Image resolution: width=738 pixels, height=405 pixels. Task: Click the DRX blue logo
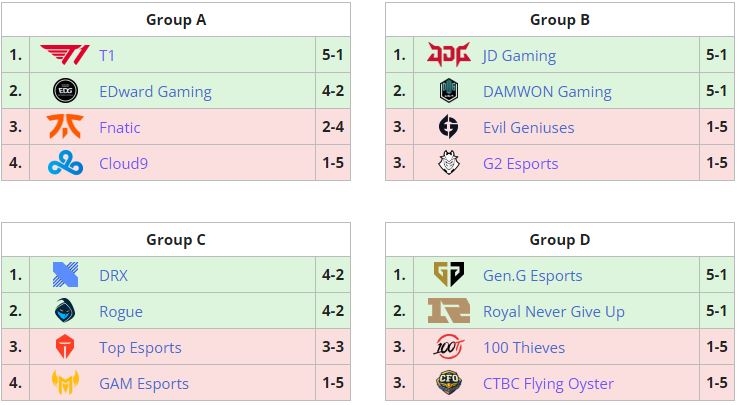pyautogui.click(x=65, y=275)
